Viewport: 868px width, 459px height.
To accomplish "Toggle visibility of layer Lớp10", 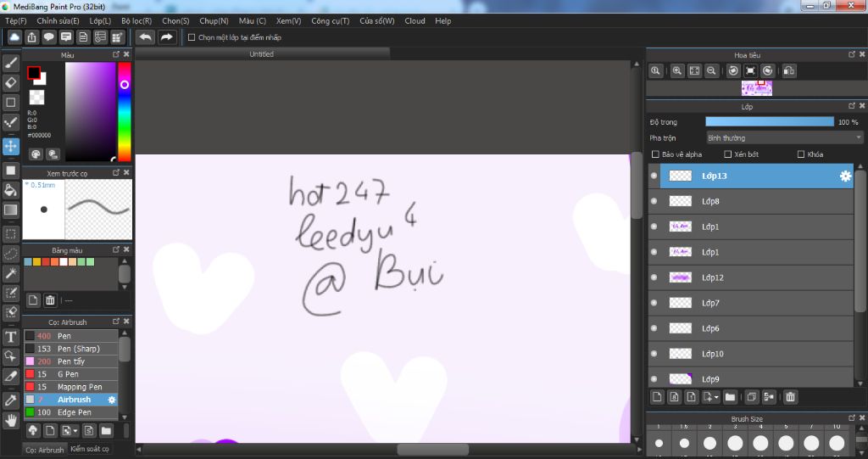I will tap(654, 354).
